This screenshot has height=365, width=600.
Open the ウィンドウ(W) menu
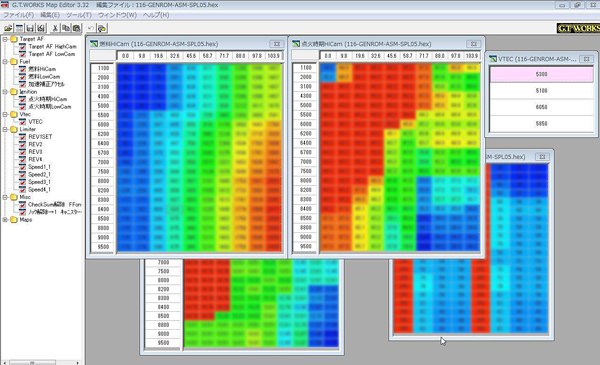click(117, 15)
